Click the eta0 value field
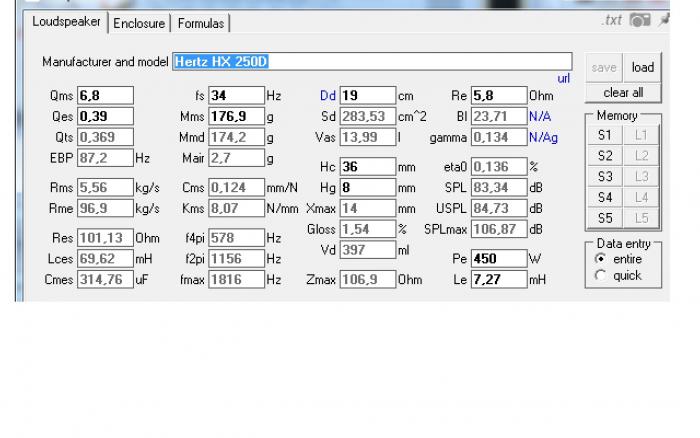The image size is (700, 438). pos(499,167)
